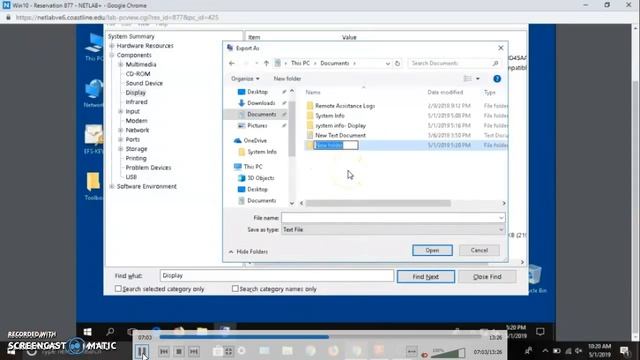The height and width of the screenshot is (360, 640).
Task: Expand the Multimedia tree node
Action: coord(121,64)
